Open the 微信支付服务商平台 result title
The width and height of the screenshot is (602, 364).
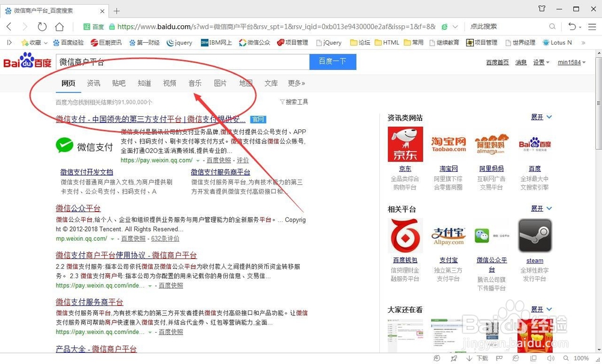point(90,302)
